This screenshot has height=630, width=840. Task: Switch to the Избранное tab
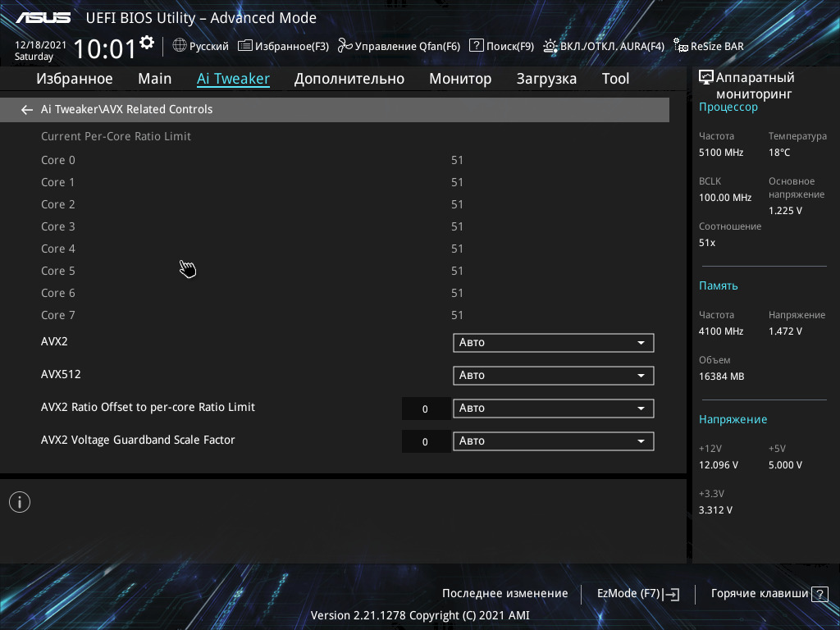click(75, 79)
